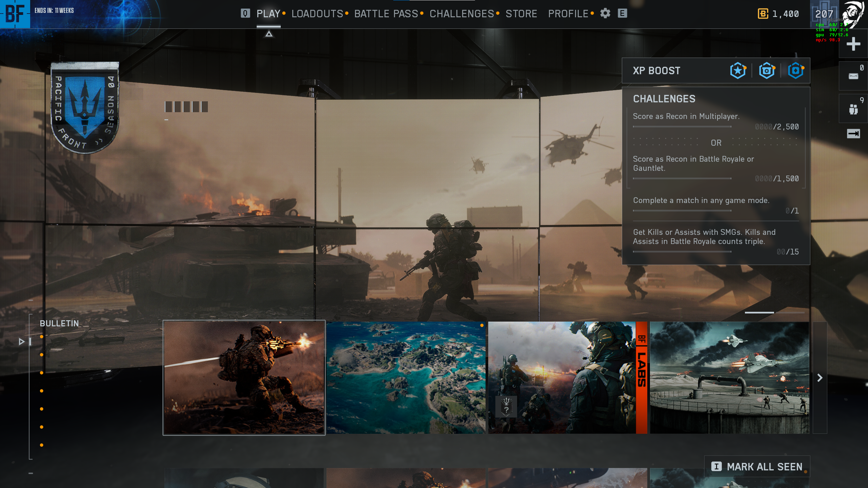Visit the STORE tab
Screen dimensions: 868x488
click(x=521, y=14)
